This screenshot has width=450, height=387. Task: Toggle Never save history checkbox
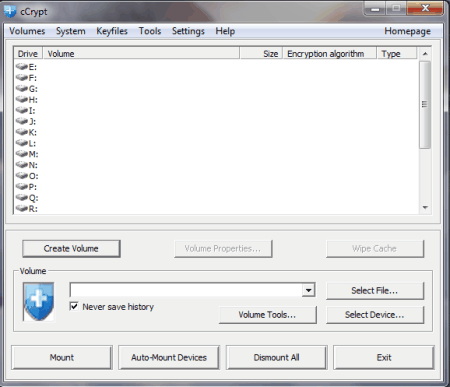[74, 306]
